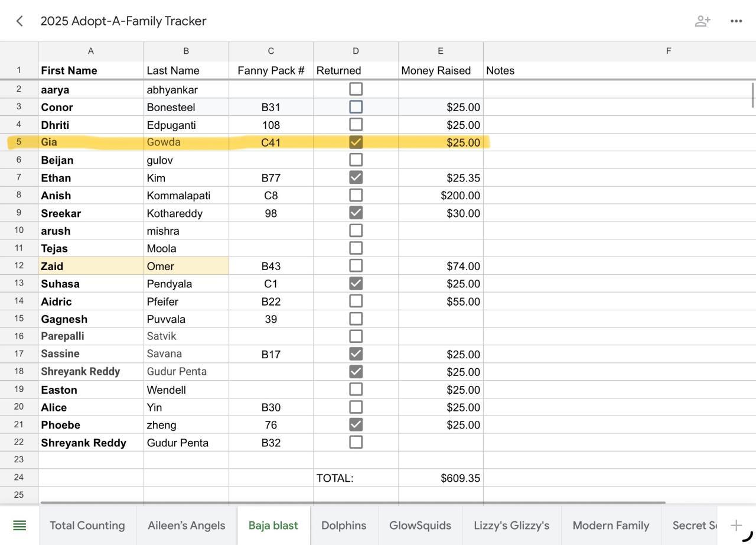Click the vertical scrollbar handle
The image size is (756, 545).
pyautogui.click(x=752, y=96)
